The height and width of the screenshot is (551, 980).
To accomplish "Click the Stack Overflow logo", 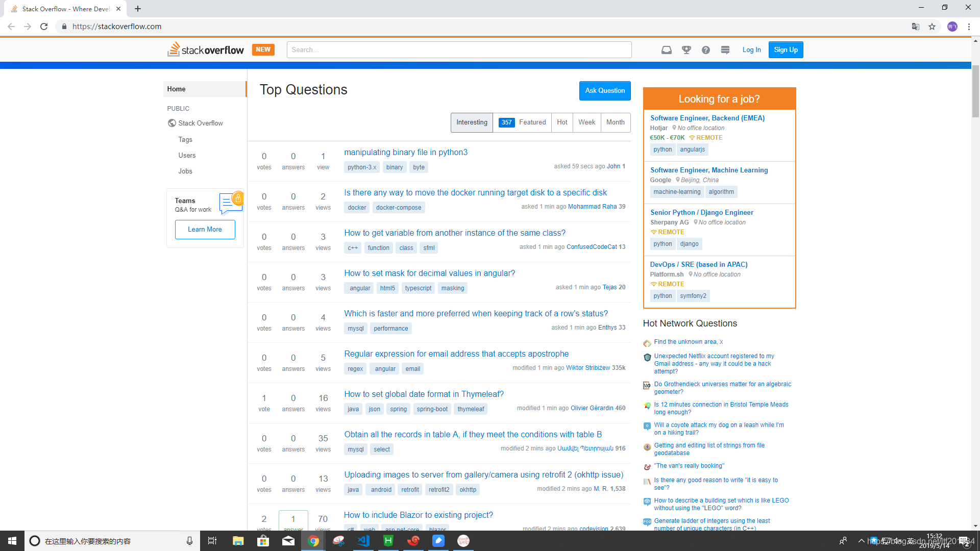I will [206, 49].
